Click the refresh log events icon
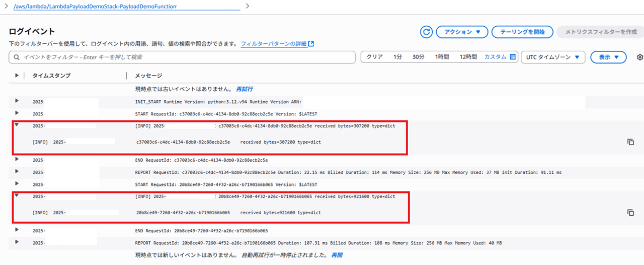This screenshot has width=644, height=265. tap(427, 32)
